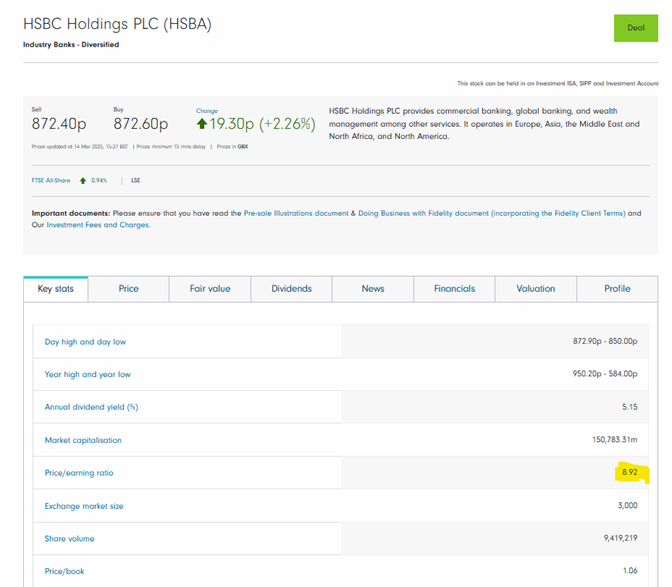Switch to the Valuation tab
The height and width of the screenshot is (587, 672).
[536, 289]
